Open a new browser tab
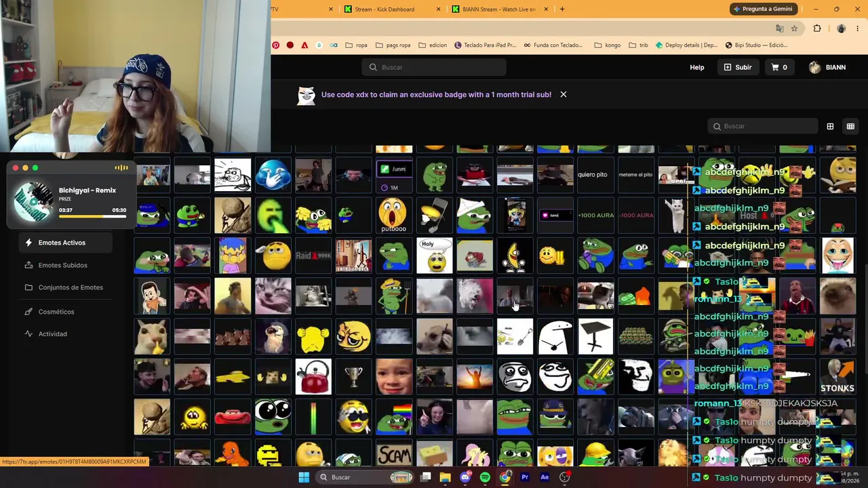868x488 pixels. [x=562, y=9]
